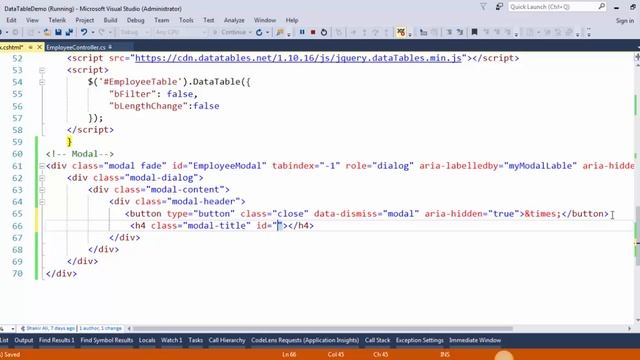Click the browser refresh icon next to Continue

point(259,32)
